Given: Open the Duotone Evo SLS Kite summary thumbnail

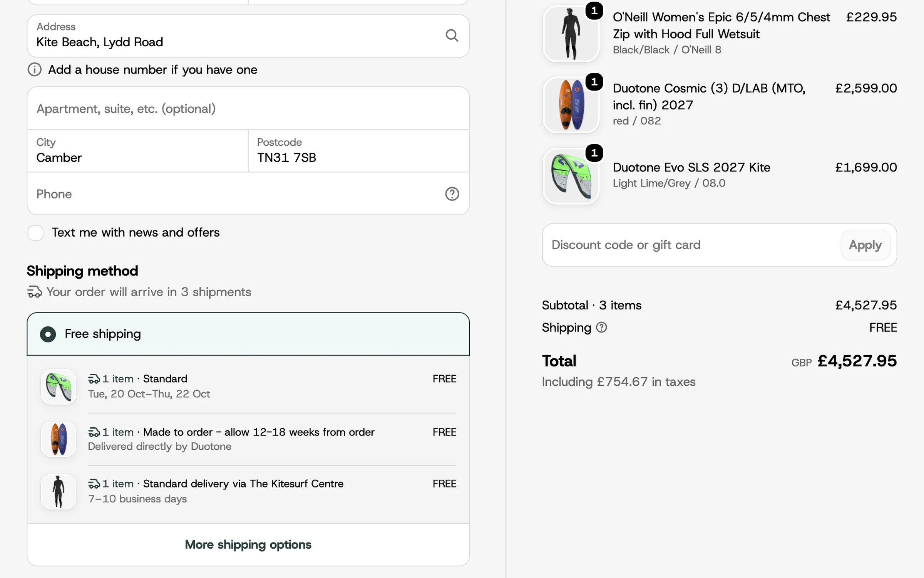Looking at the screenshot, I should click(x=571, y=176).
